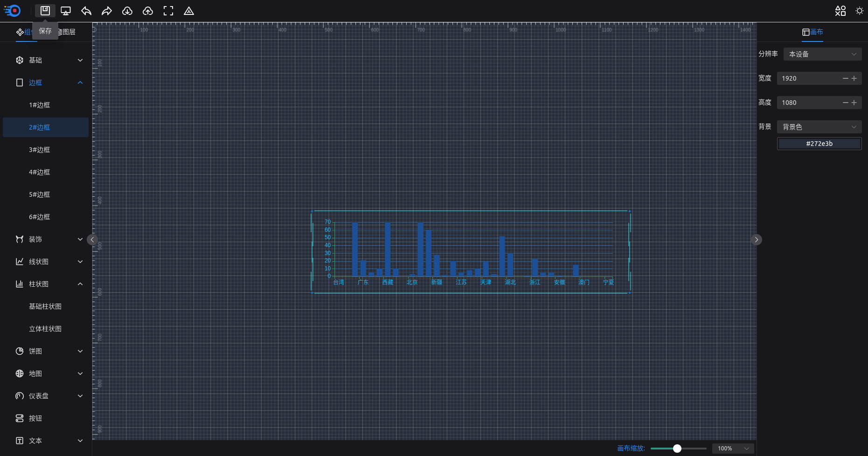The image size is (868, 456).
Task: Open the resolution dropdown (本设备)
Action: point(822,54)
